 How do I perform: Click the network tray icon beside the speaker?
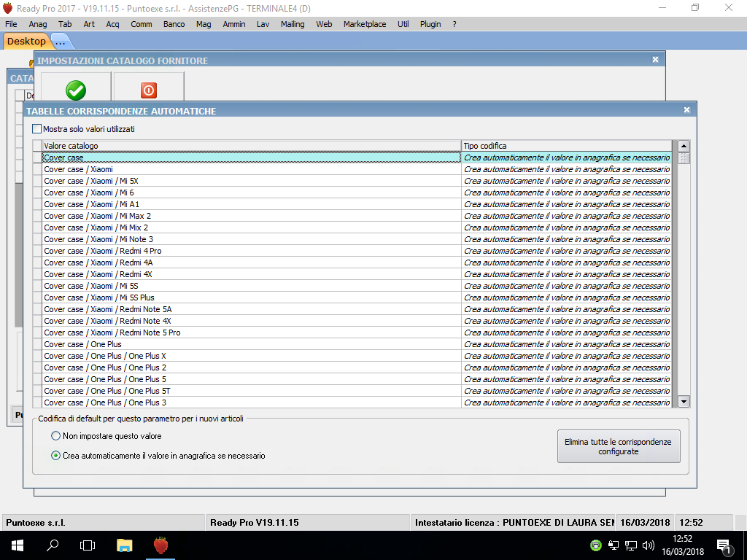pyautogui.click(x=631, y=545)
